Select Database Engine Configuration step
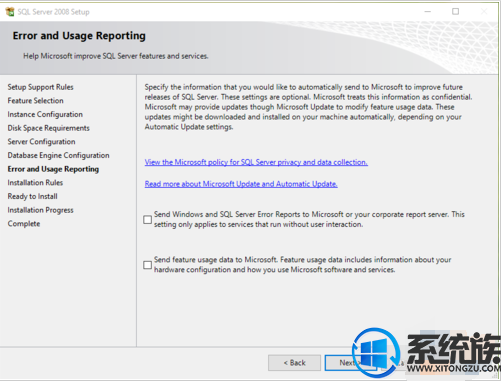The image size is (501, 381). coord(58,155)
